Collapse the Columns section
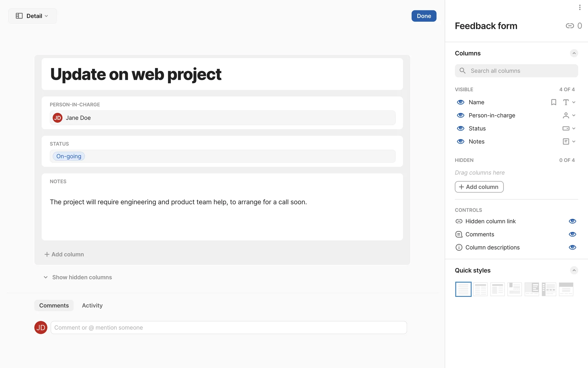Image resolution: width=588 pixels, height=368 pixels. pos(574,53)
